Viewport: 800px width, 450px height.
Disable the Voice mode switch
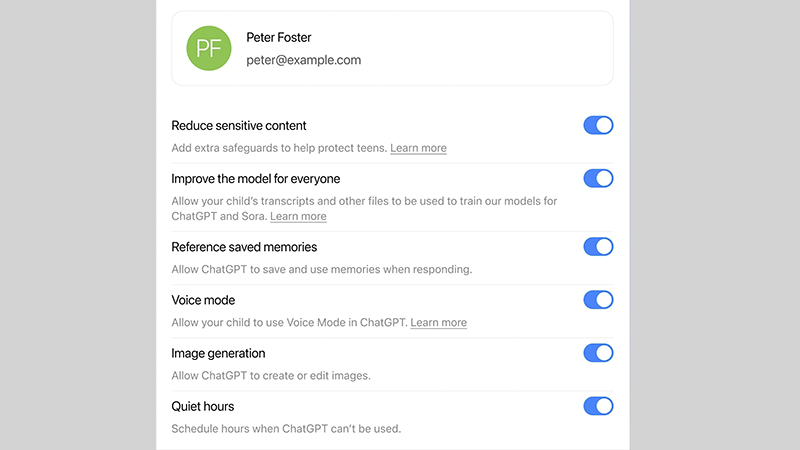tap(598, 300)
